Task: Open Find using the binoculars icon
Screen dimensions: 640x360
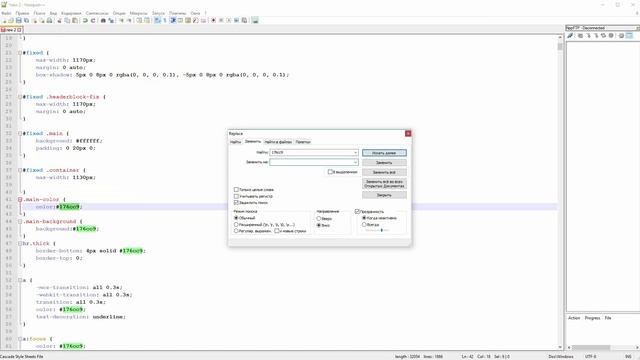Action: tap(103, 20)
